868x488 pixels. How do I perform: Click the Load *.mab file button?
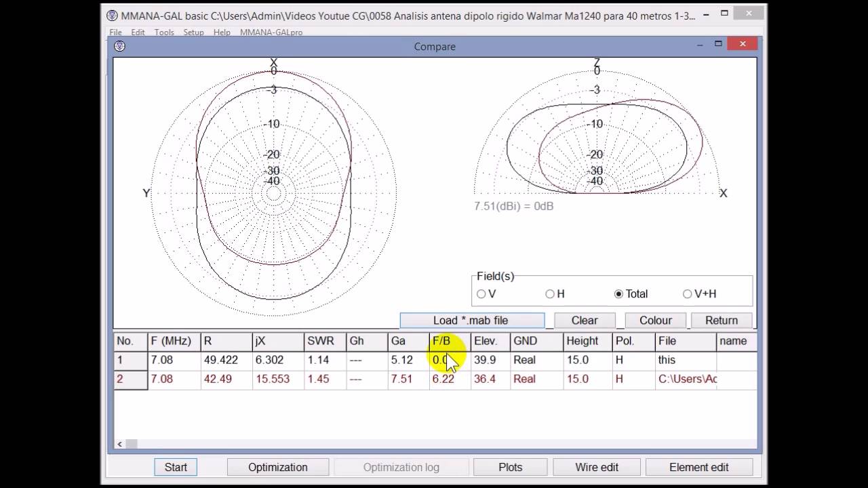click(x=472, y=320)
